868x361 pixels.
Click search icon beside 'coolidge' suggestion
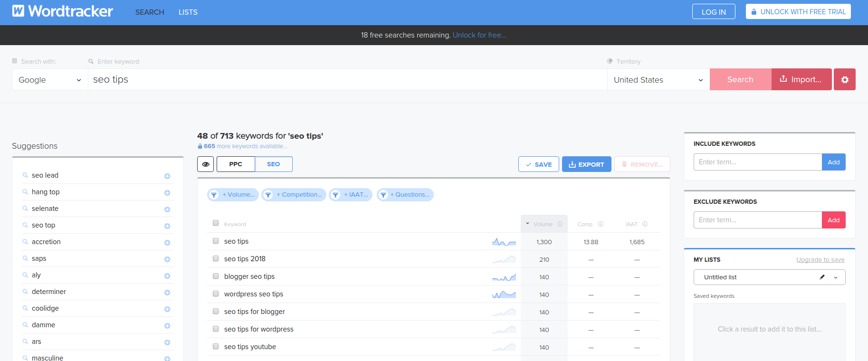tap(25, 308)
